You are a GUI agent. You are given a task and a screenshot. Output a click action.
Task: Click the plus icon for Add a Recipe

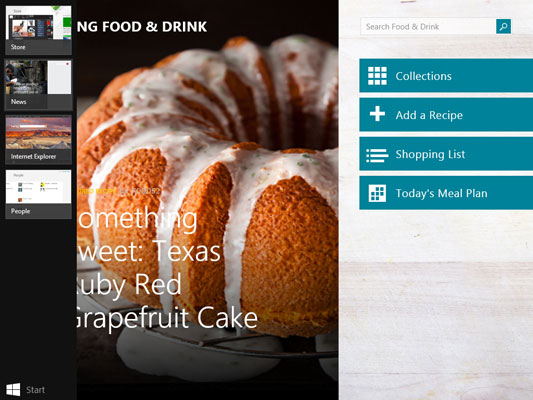click(x=377, y=114)
